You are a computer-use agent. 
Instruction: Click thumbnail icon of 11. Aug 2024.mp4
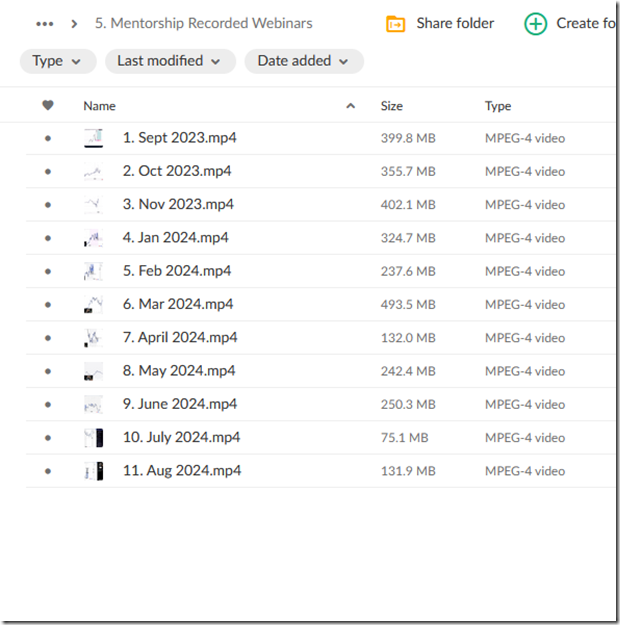pos(93,471)
